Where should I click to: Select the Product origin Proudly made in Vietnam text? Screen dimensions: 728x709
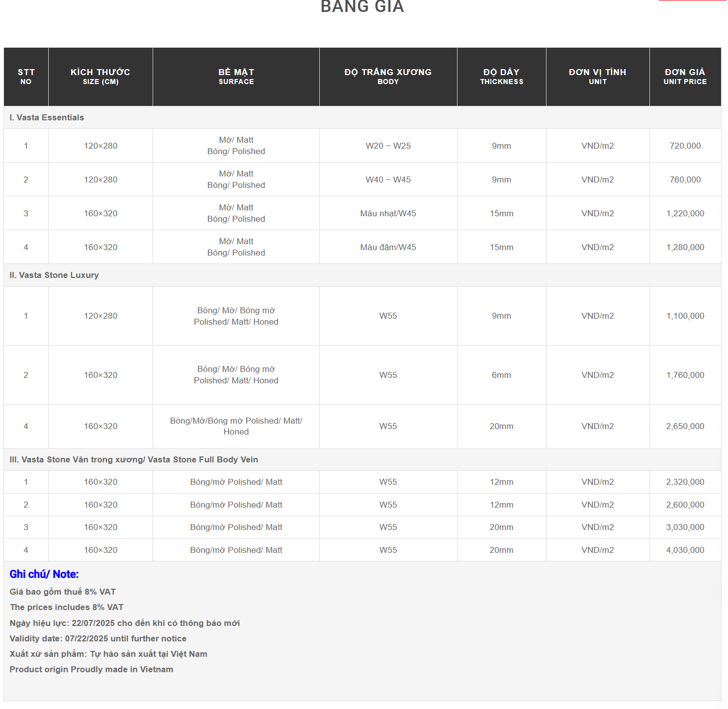[x=91, y=669]
